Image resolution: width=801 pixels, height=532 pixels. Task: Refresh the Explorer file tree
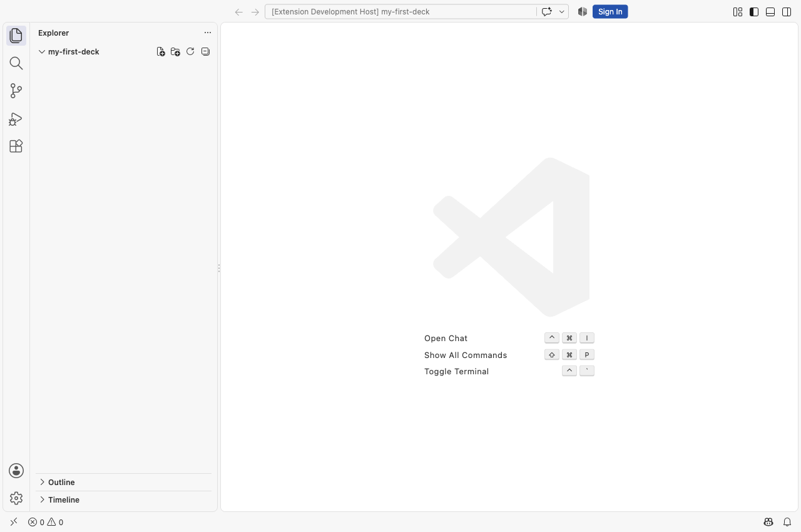click(190, 52)
